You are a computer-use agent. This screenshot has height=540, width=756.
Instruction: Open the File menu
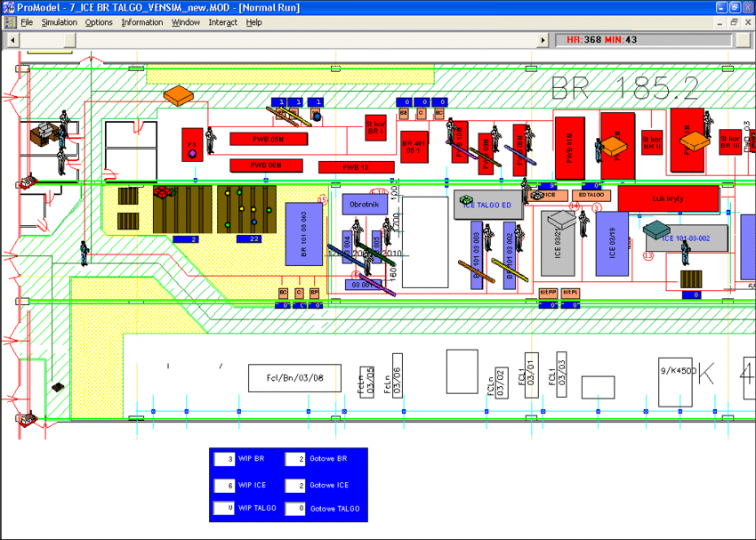pos(27,22)
